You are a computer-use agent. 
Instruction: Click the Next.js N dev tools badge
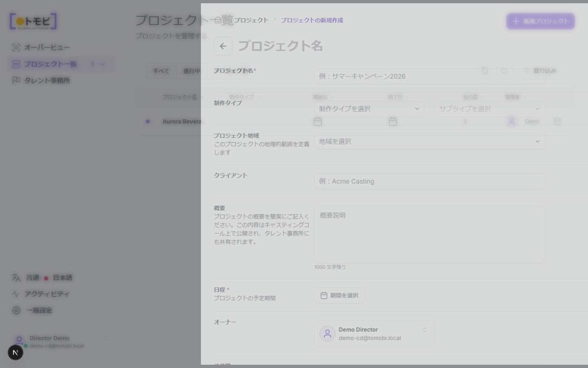(16, 352)
